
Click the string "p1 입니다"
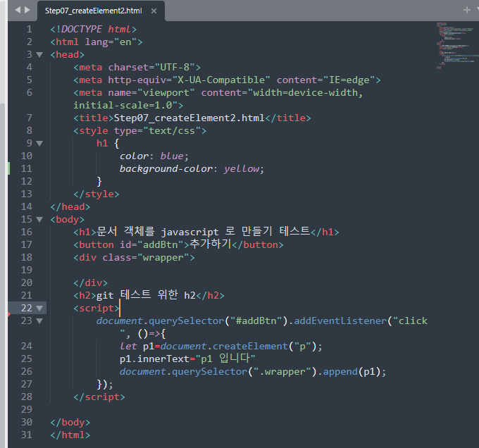(x=225, y=359)
